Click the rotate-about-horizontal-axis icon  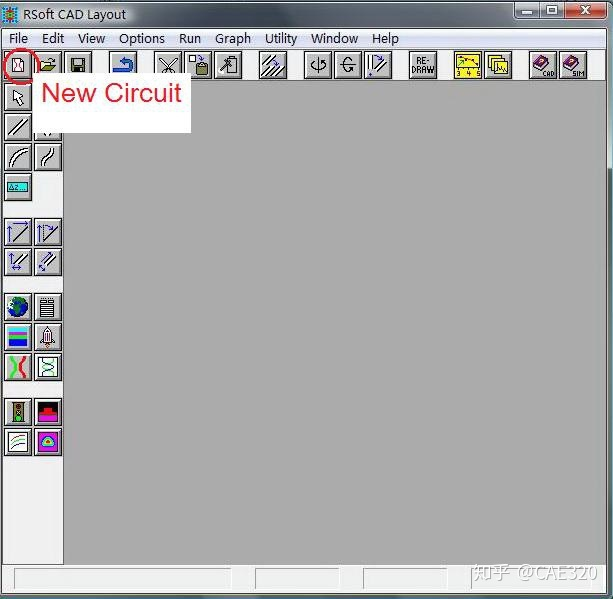348,65
